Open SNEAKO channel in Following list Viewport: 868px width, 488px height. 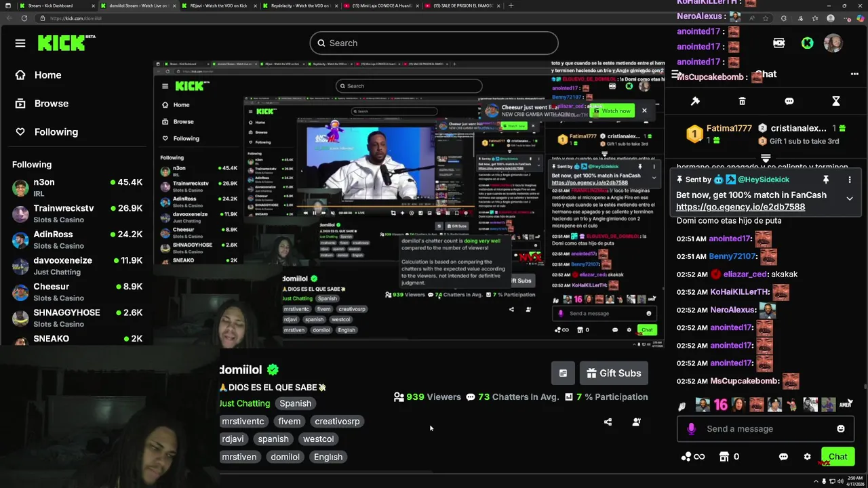[x=77, y=339]
